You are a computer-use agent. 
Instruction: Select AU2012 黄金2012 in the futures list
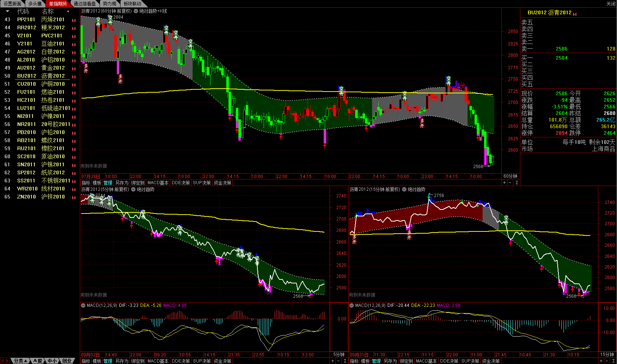pos(41,68)
